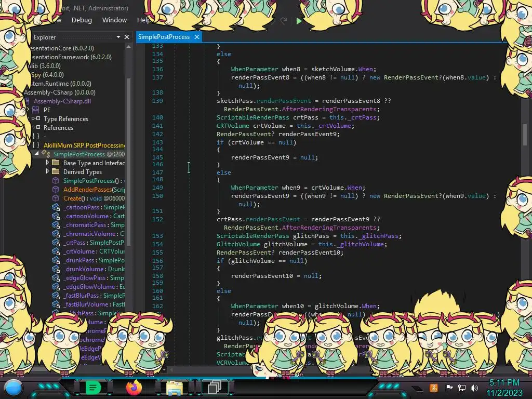Open the Windows Start orb
Viewport: 532px width, 399px height.
click(14, 388)
